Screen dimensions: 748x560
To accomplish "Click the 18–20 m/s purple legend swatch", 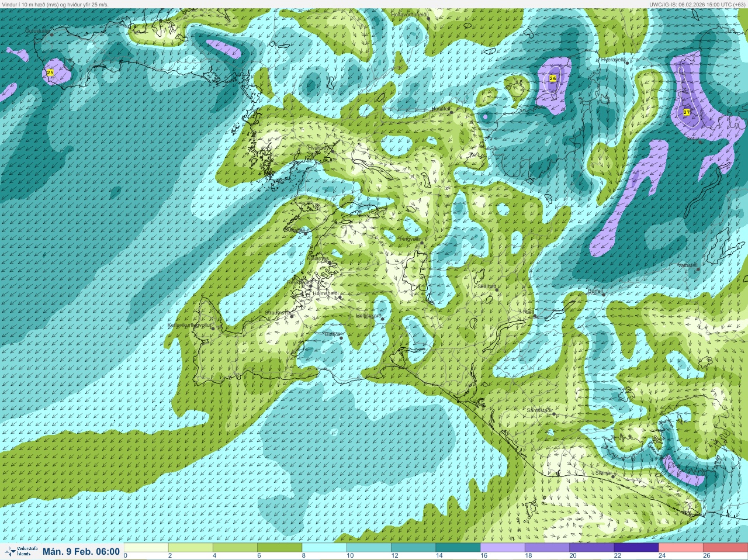I will click(x=547, y=548).
